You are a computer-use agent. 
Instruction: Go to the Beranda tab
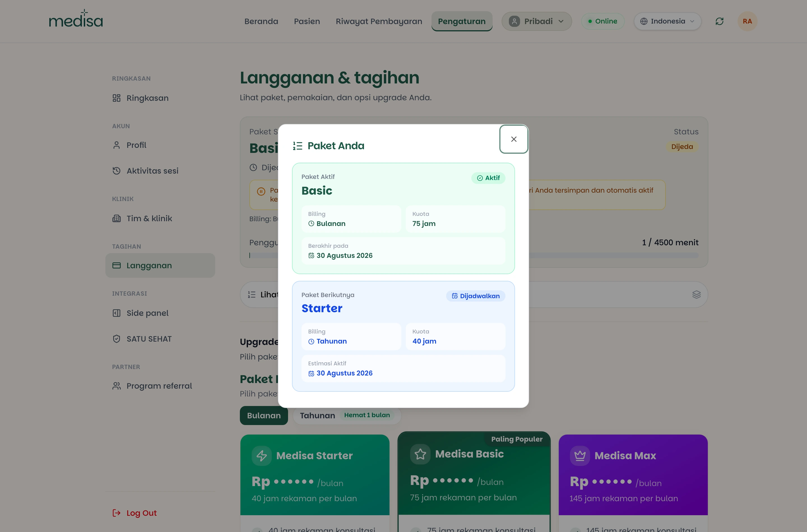pos(261,21)
